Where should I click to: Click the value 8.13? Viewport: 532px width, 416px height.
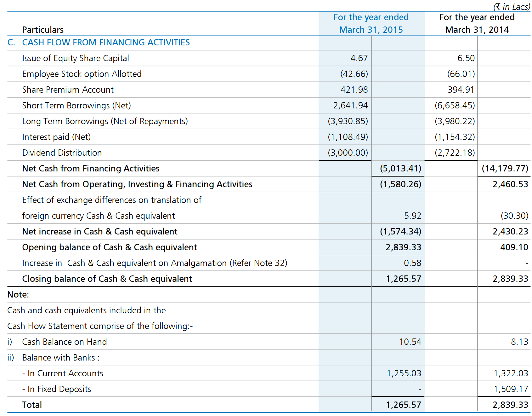pos(519,342)
